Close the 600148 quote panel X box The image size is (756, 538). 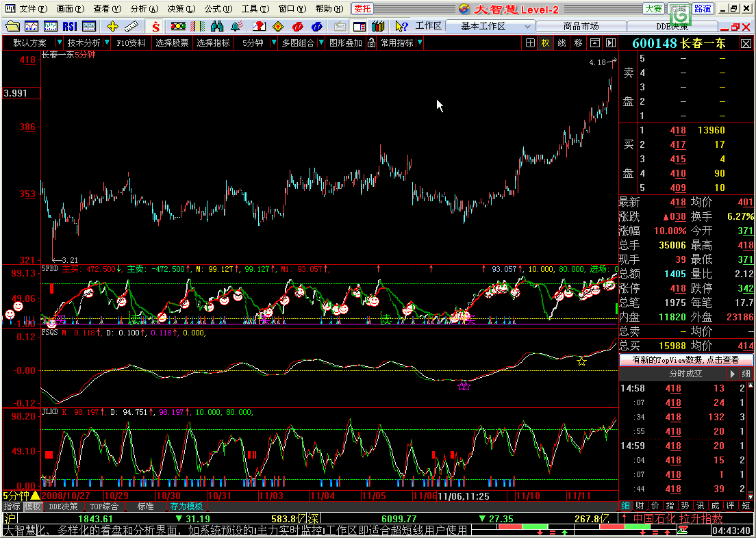746,43
